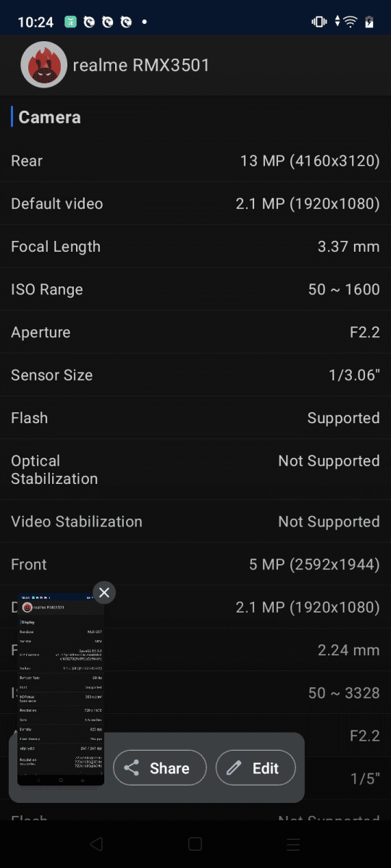Tap the pencil edit icon
391x868 pixels.
tap(233, 768)
